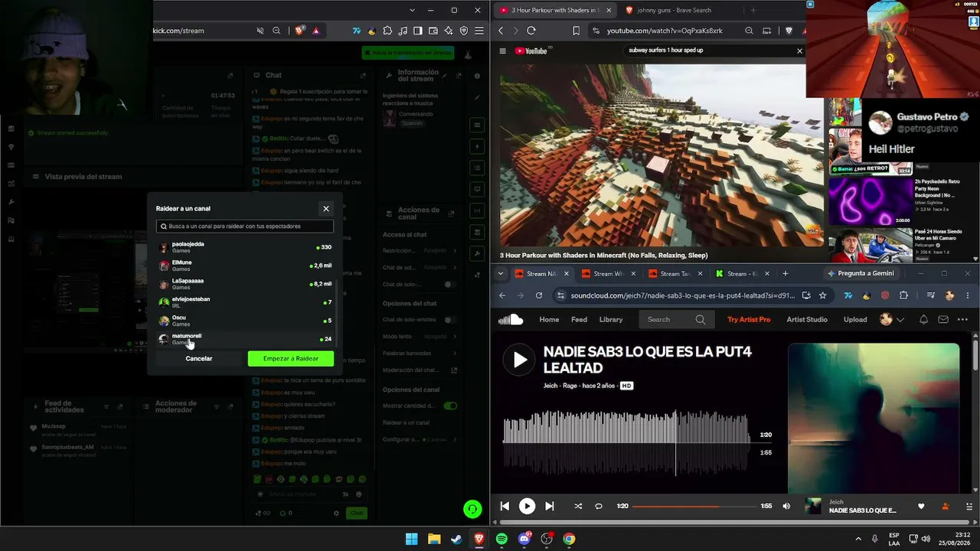Viewport: 980px width, 551px height.
Task: Expand the SoundCloud profile avatar menu
Action: 890,319
